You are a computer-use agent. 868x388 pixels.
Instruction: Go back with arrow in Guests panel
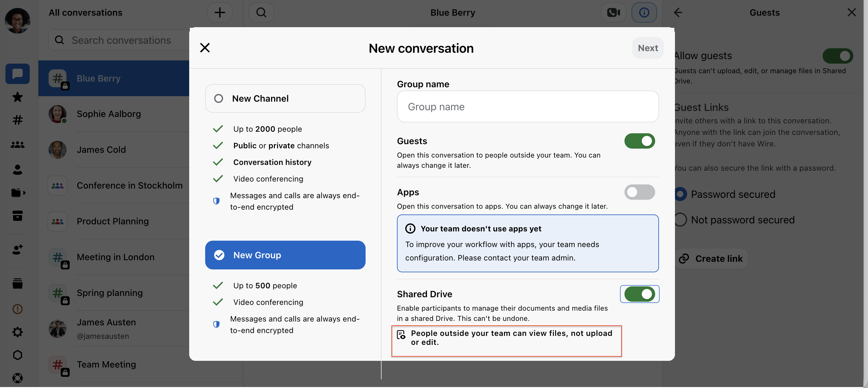coord(678,12)
